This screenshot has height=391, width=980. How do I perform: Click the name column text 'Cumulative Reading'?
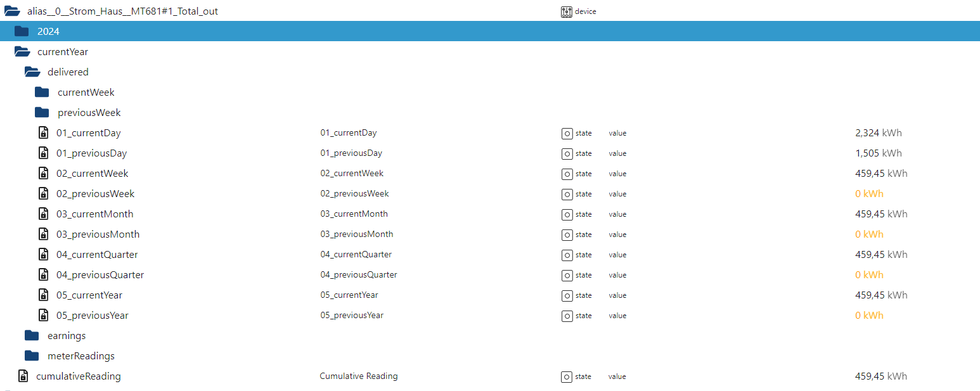click(359, 376)
